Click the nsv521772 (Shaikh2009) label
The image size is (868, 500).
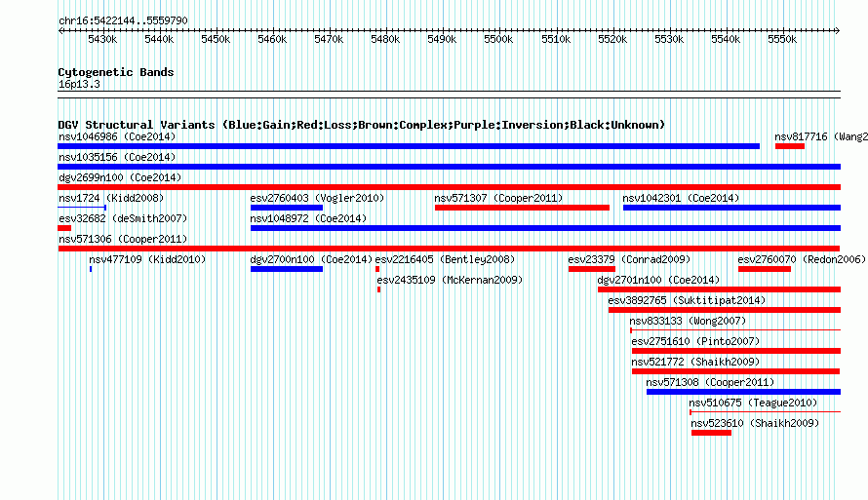coord(695,362)
